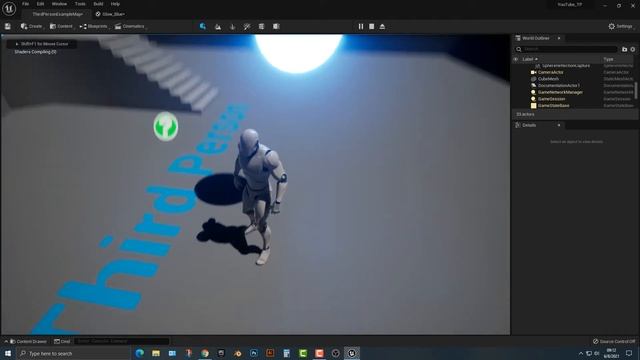640x360 pixels.
Task: Open the Cmd console dropdown
Action: [62, 341]
